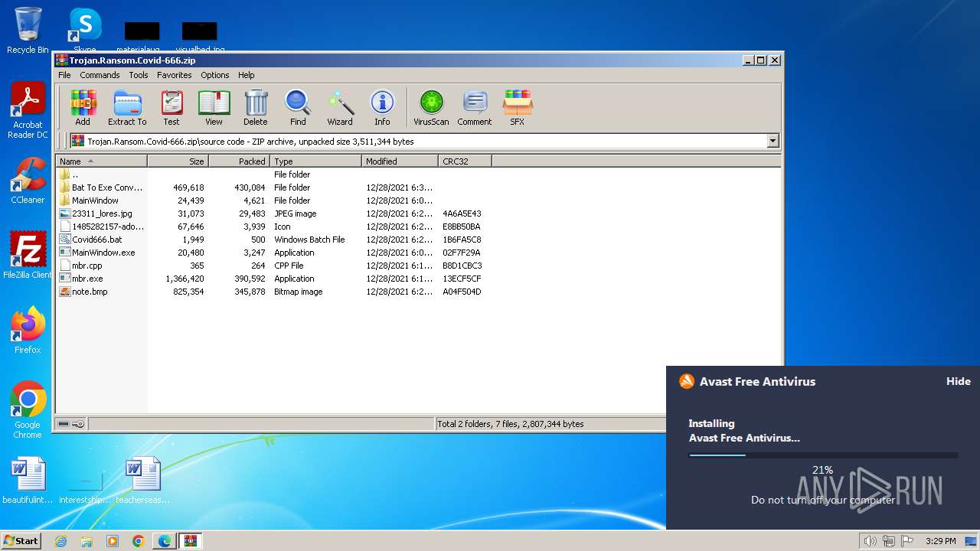Open Chrome from the taskbar
Viewport: 980px width, 551px height.
click(x=139, y=541)
